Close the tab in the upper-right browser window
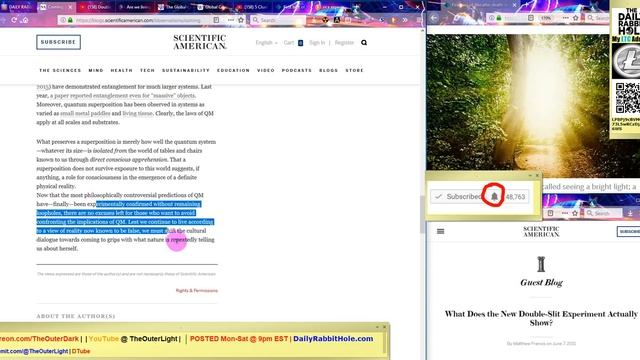640x360 pixels. coord(514,5)
